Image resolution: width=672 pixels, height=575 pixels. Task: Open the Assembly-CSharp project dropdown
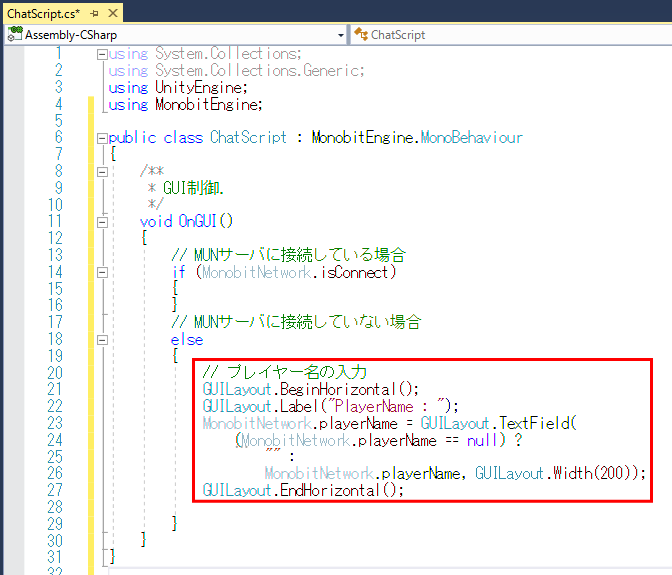(341, 35)
